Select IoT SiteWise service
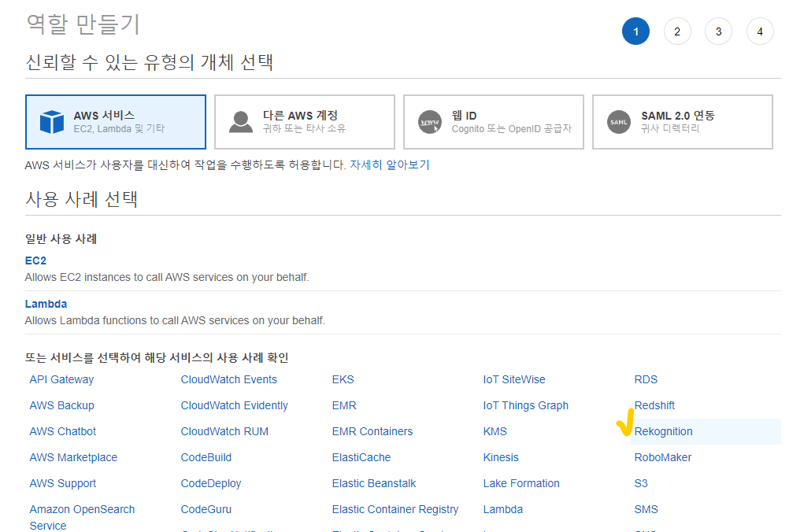The image size is (804, 532). click(x=514, y=379)
